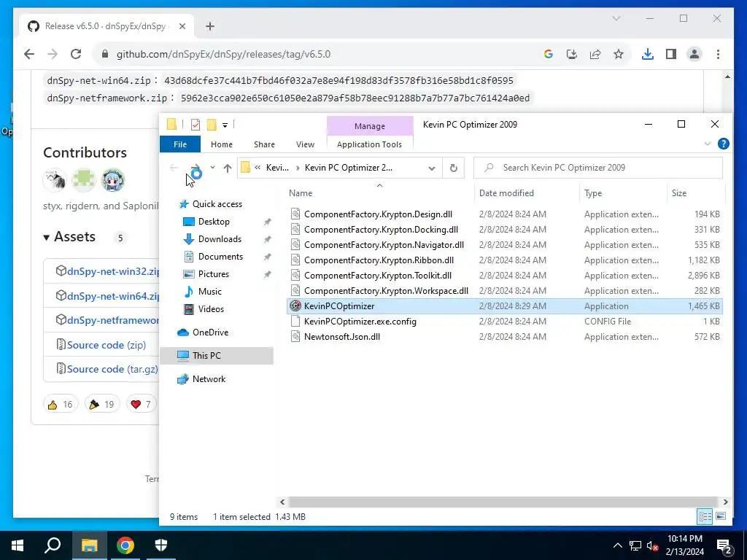Select ComponentFactory.Krypton.Design.dll file

pyautogui.click(x=378, y=214)
